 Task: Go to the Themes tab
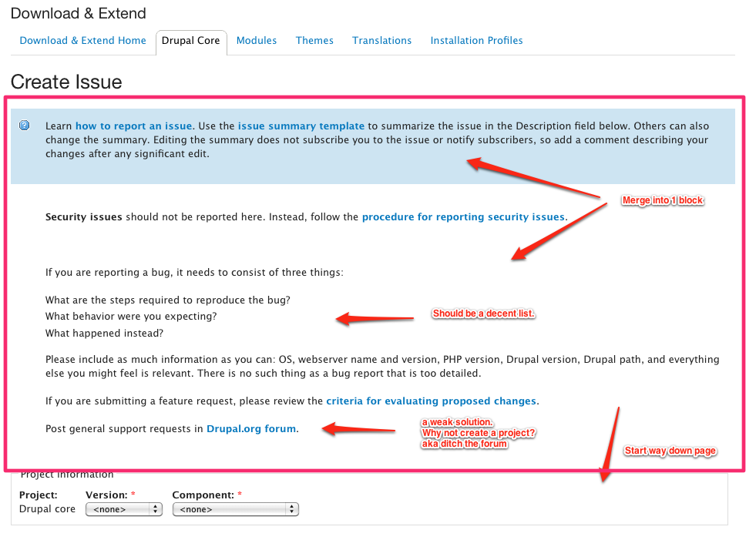(x=314, y=41)
